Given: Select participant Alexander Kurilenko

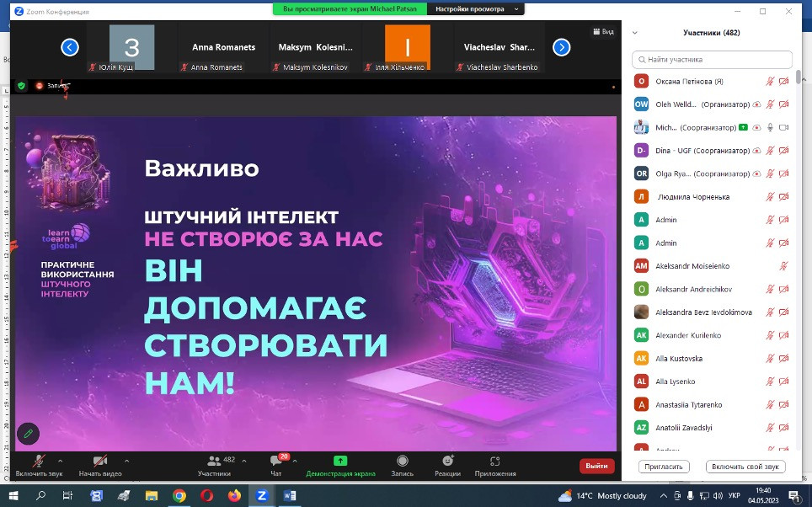Looking at the screenshot, I should [712, 335].
